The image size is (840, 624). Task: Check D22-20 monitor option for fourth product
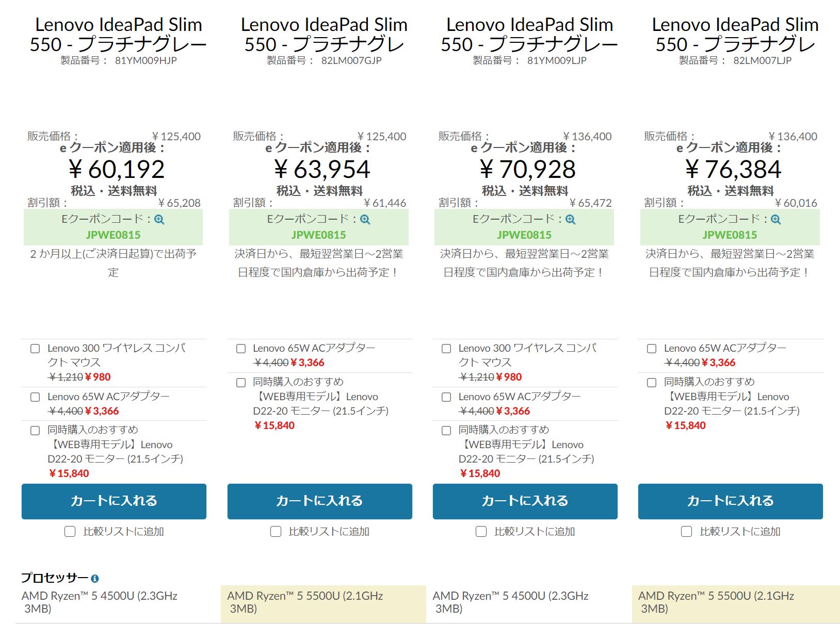(x=652, y=383)
